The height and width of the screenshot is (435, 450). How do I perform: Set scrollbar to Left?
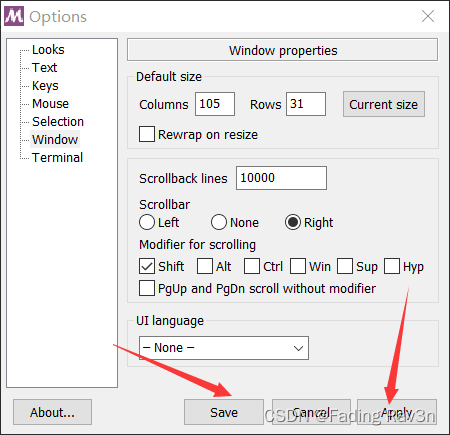point(147,222)
